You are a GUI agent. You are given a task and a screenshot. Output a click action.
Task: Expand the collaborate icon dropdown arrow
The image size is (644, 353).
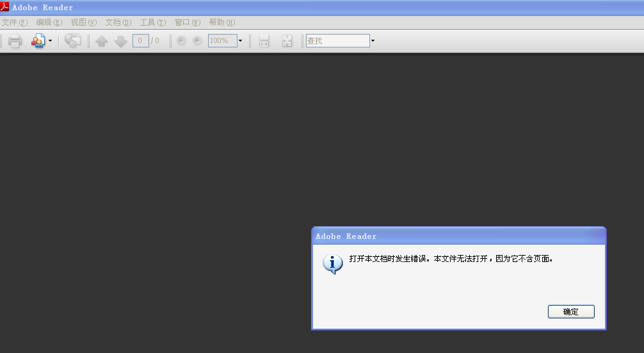(x=50, y=41)
